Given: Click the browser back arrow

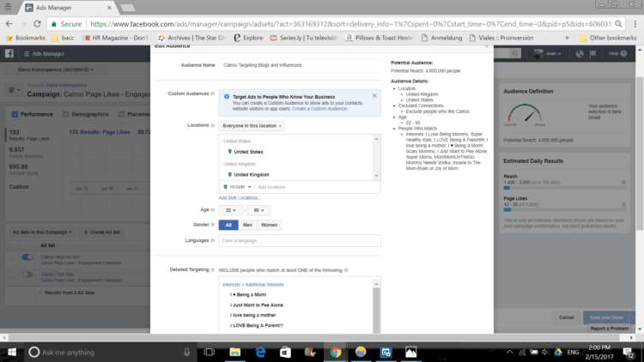Looking at the screenshot, I should click(x=9, y=24).
